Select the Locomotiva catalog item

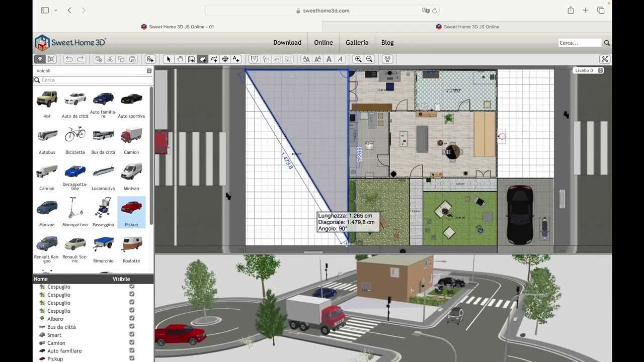(x=103, y=176)
